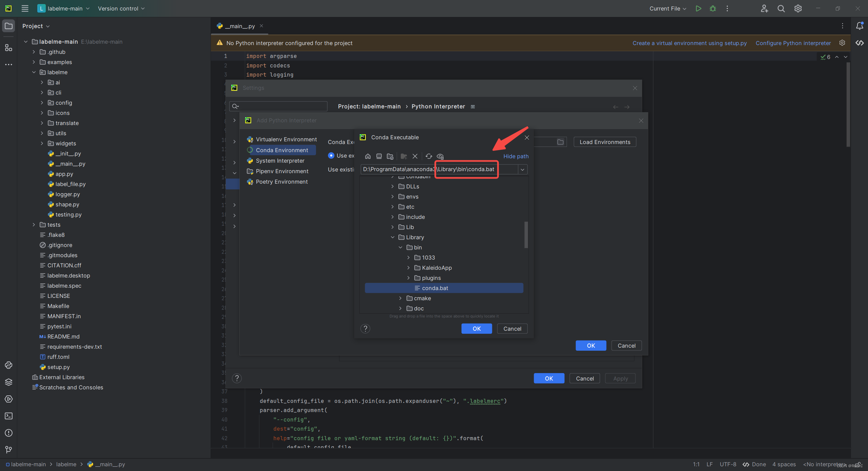Open the Notifications bell
The height and width of the screenshot is (471, 868).
tap(860, 26)
